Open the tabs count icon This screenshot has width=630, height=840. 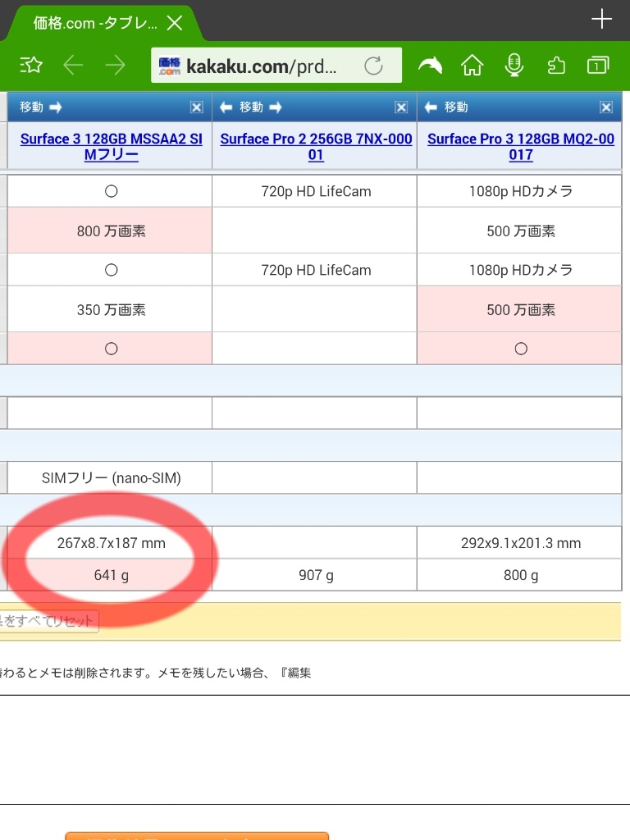coord(598,66)
